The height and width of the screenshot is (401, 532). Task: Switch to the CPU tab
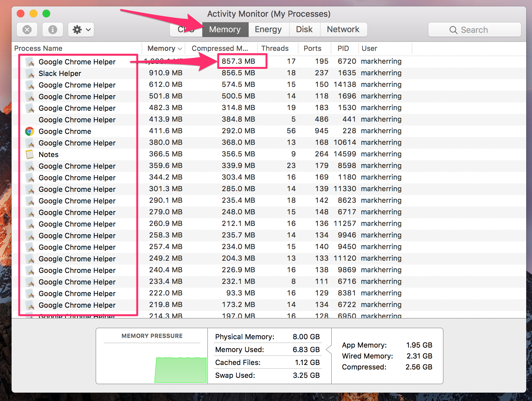(186, 30)
